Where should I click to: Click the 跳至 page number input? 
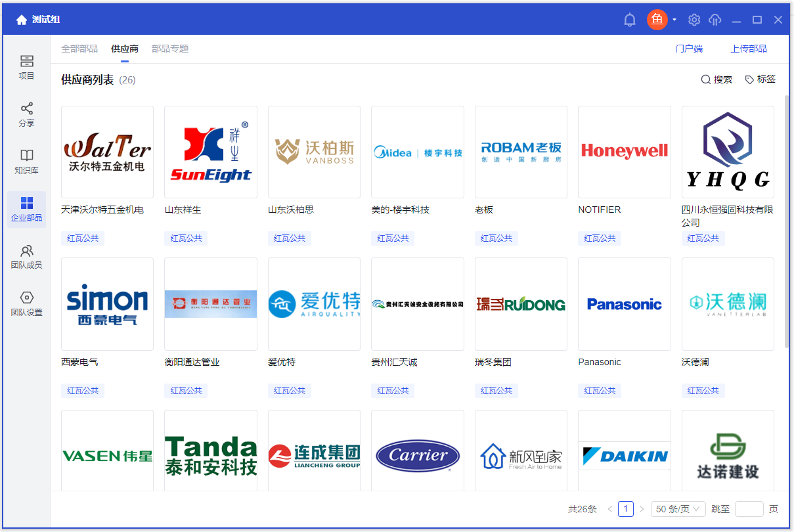749,509
